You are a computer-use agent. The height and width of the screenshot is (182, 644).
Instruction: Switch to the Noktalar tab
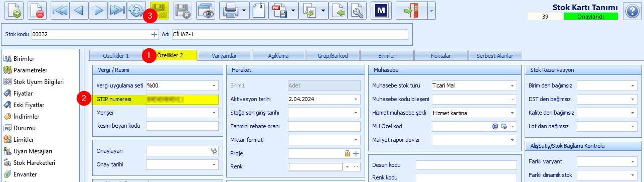441,56
